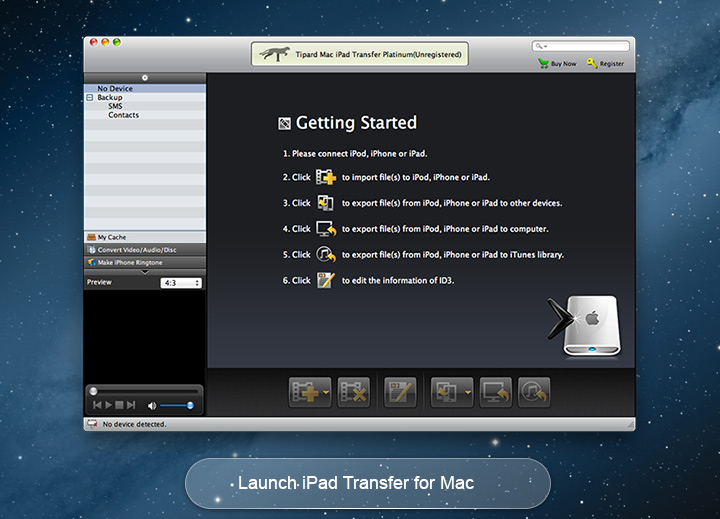Click the 'Preview' label

point(99,282)
